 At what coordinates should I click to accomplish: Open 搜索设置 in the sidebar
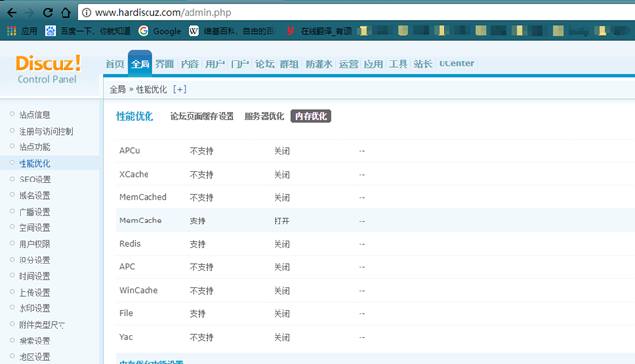pos(34,341)
